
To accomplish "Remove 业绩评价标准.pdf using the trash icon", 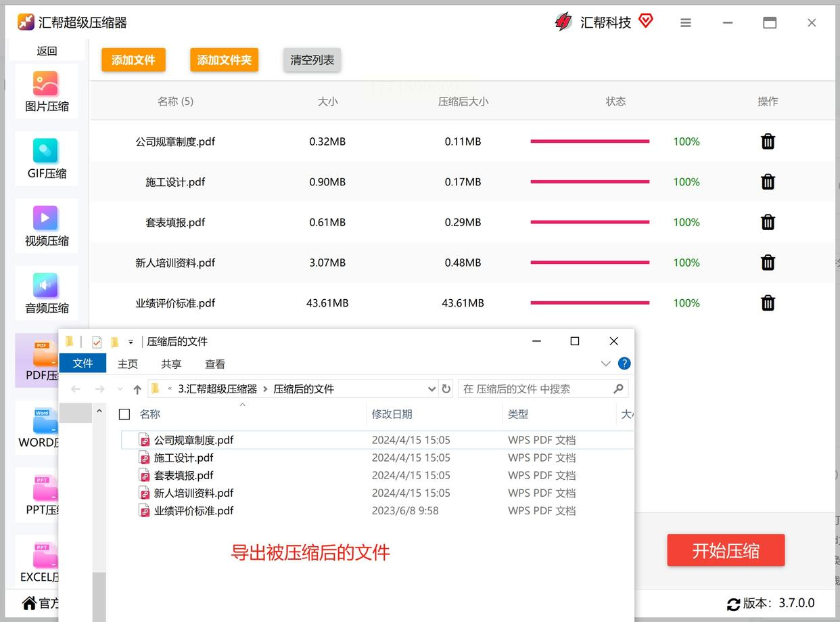I will click(768, 303).
